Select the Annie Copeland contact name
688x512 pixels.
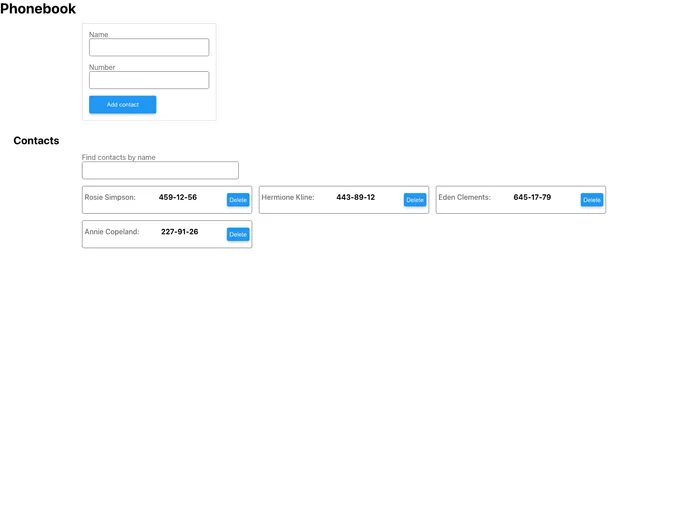point(112,232)
